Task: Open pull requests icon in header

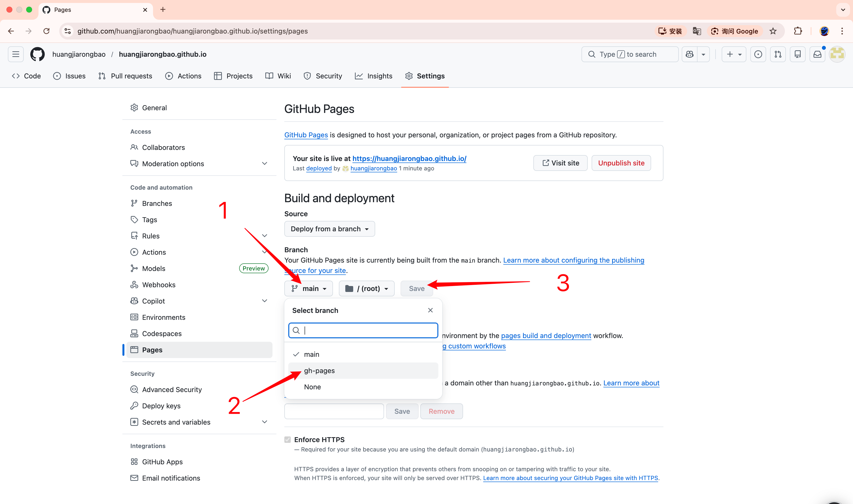Action: (x=778, y=54)
